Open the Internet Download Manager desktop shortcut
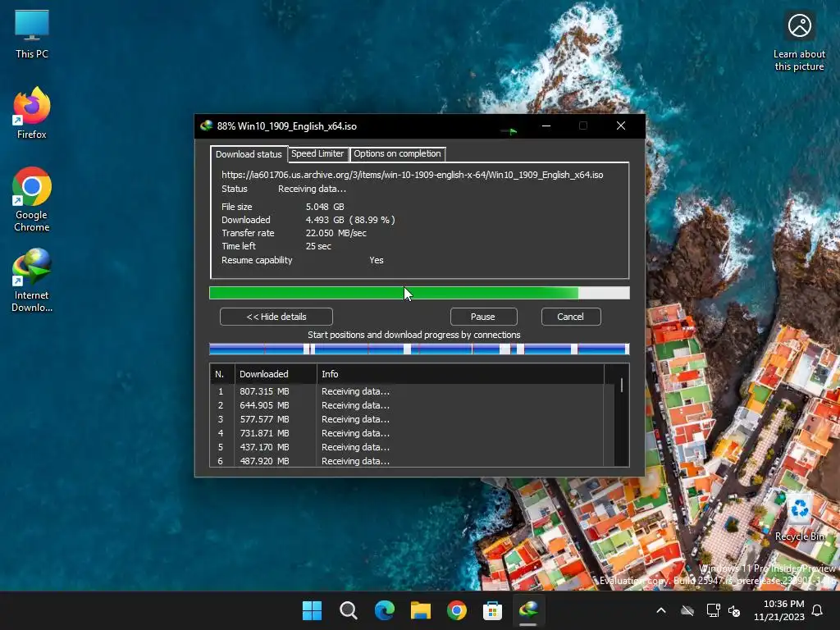The height and width of the screenshot is (630, 840). (32, 280)
